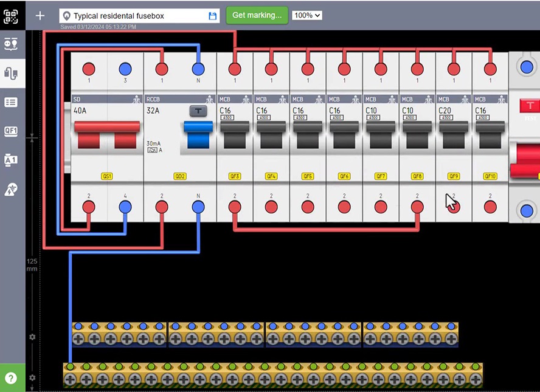Toggle the QF9 C20 breaker lever
The image size is (540, 392).
click(454, 134)
